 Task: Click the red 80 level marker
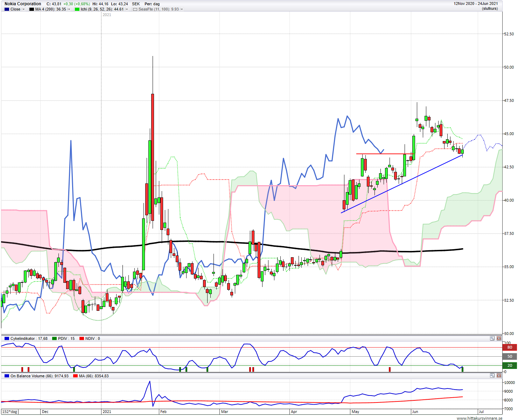pyautogui.click(x=510, y=348)
